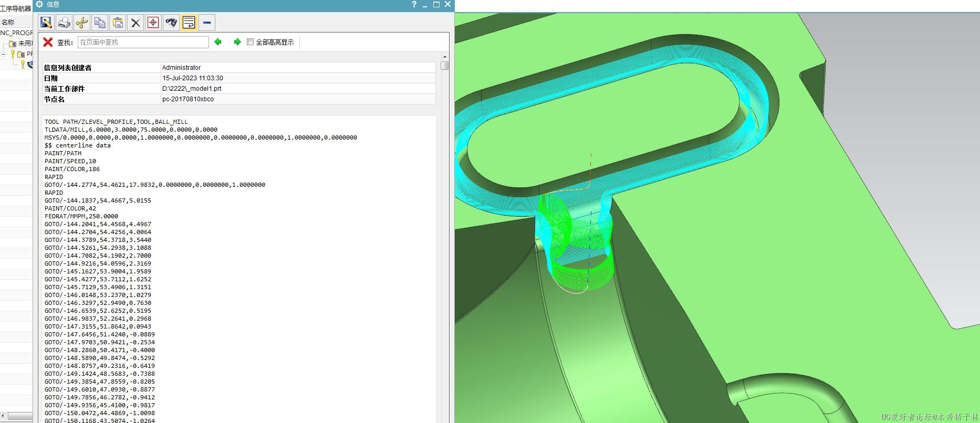Click the Copy icon in the toolbar
980x423 pixels.
[100, 23]
